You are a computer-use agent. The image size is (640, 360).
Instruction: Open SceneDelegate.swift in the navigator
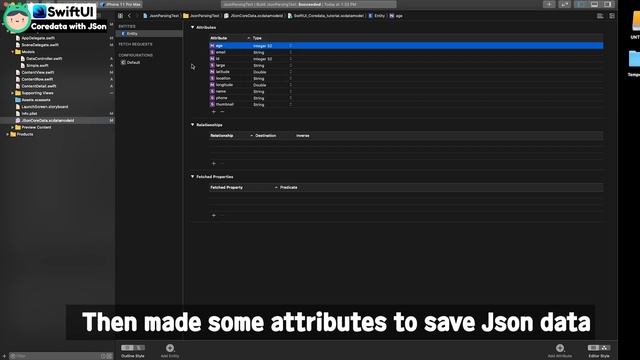click(40, 45)
